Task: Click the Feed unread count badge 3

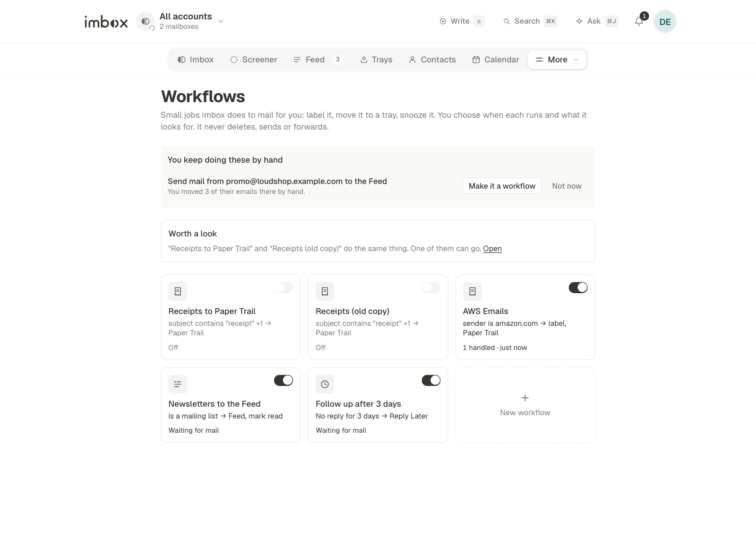Action: 337,60
